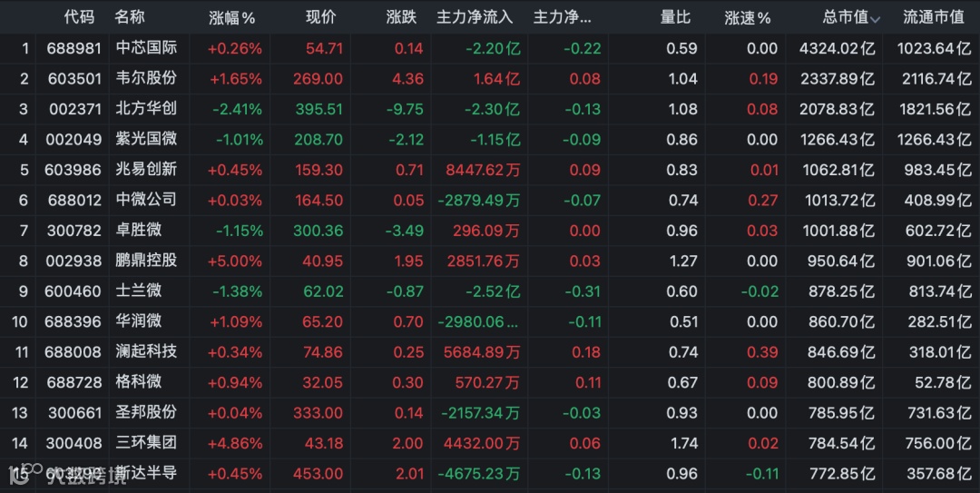
Task: Select stock name 三环集团
Action: [x=146, y=443]
